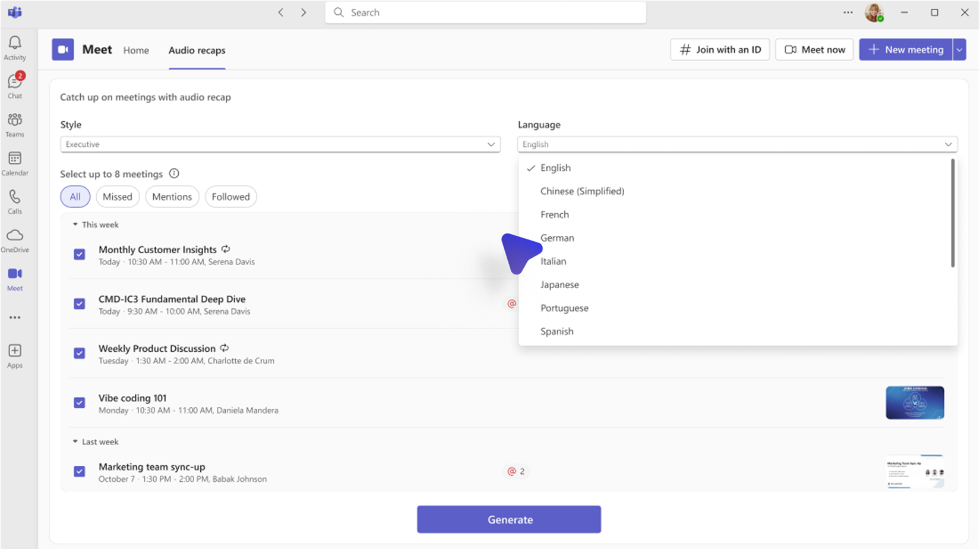The height and width of the screenshot is (549, 980).
Task: Open Chat from the left sidebar
Action: click(x=15, y=86)
